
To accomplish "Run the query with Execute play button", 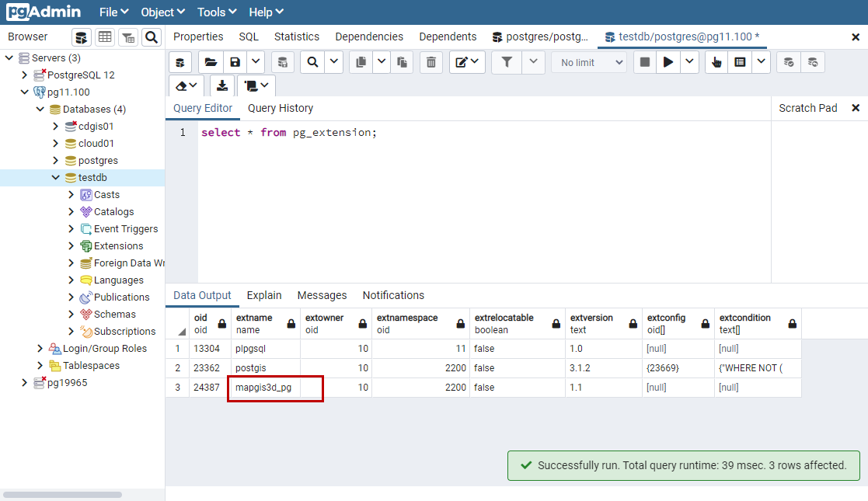I will tap(667, 63).
